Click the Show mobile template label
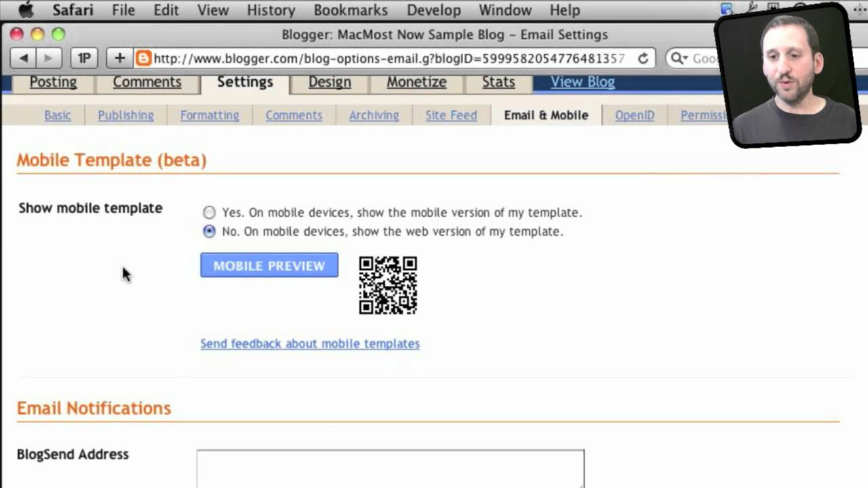Image resolution: width=868 pixels, height=488 pixels. [90, 208]
